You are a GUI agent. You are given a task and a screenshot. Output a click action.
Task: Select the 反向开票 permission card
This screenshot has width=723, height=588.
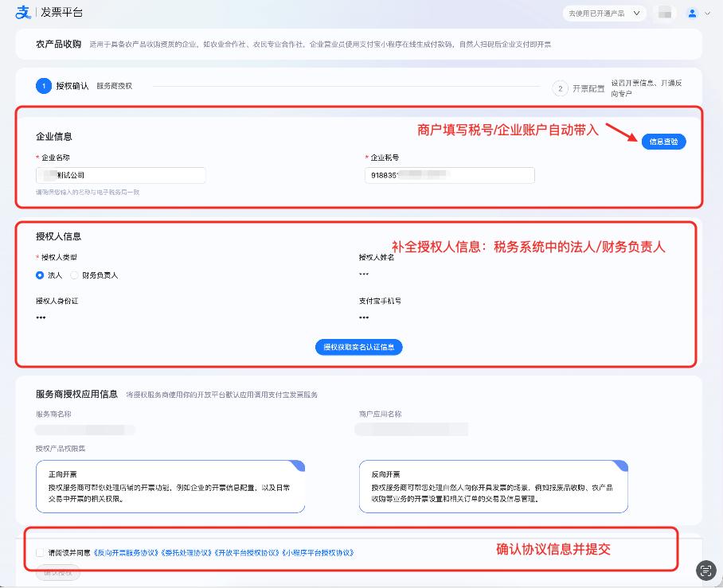click(494, 486)
